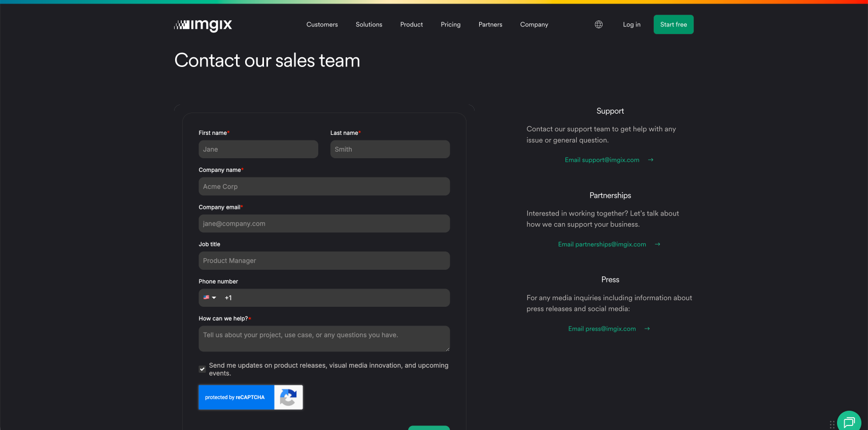The image size is (868, 430).
Task: Click the 'Press' heading
Action: click(x=610, y=280)
